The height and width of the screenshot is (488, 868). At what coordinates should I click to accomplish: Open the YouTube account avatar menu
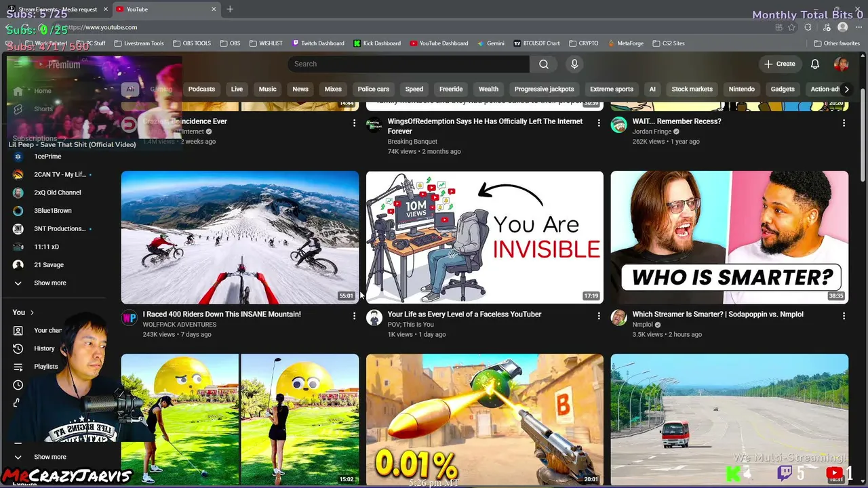841,64
